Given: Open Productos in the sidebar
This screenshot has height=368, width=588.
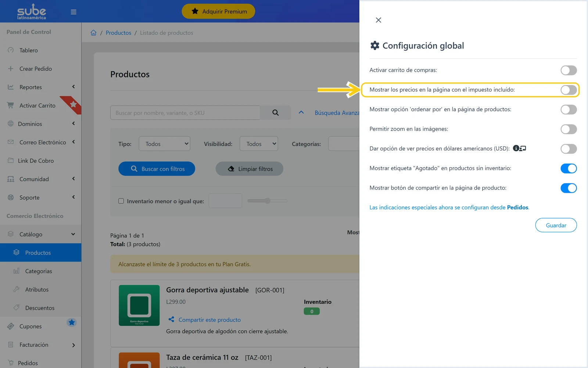Looking at the screenshot, I should tap(41, 252).
